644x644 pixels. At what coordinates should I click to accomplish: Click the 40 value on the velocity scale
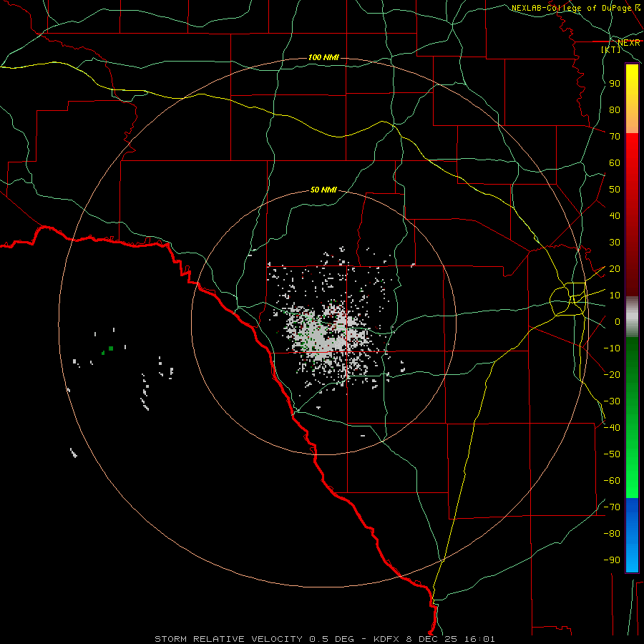[615, 216]
